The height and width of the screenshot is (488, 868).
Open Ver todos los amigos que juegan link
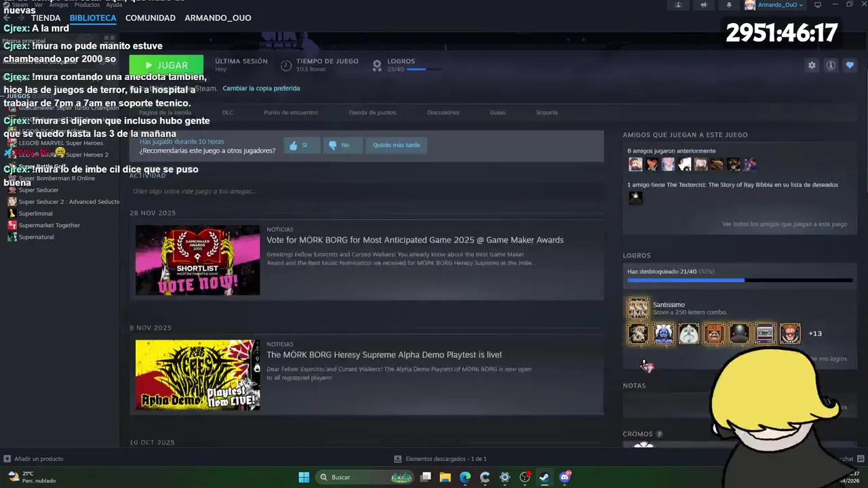[x=785, y=224]
